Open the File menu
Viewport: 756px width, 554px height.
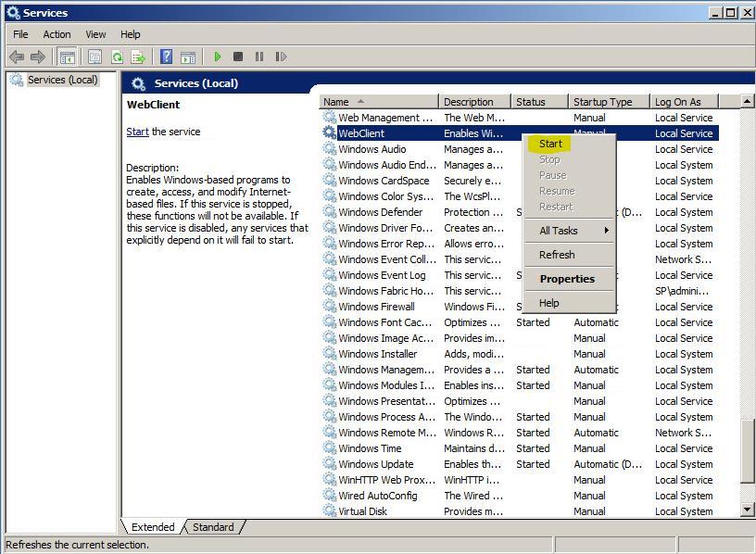(x=20, y=34)
